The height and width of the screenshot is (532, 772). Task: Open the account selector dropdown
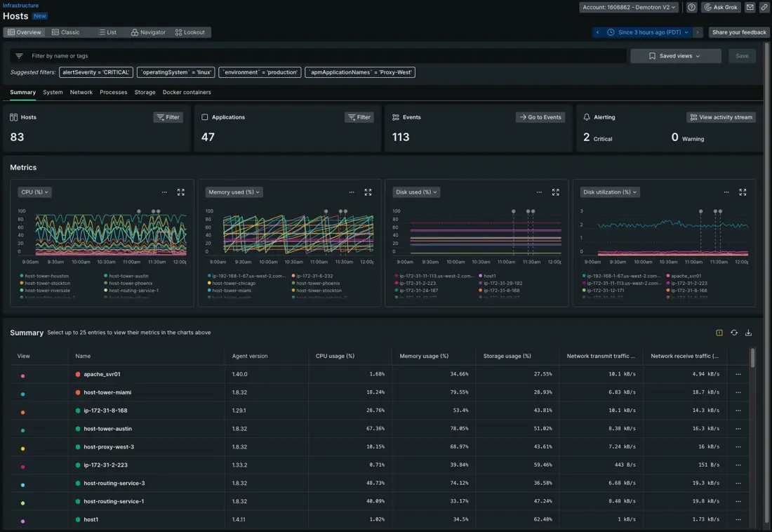point(629,7)
